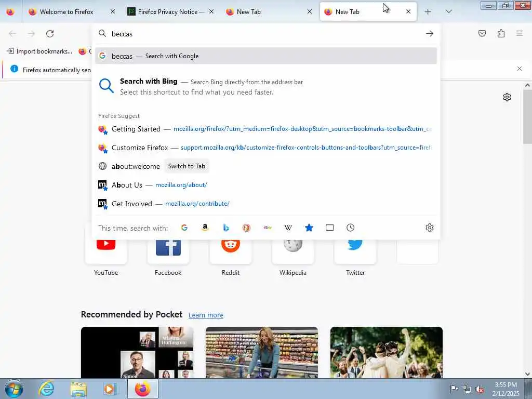
Task: Open Windows Explorer folder on taskbar
Action: coord(79,389)
